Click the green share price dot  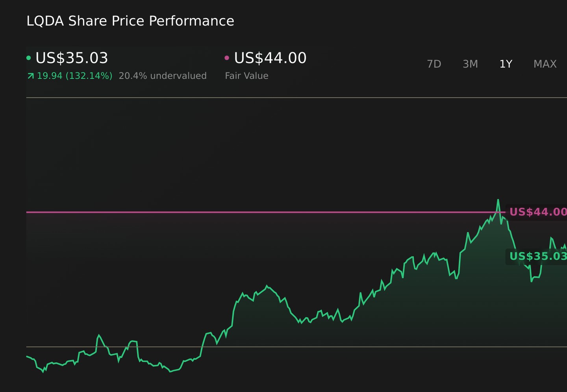(x=29, y=58)
